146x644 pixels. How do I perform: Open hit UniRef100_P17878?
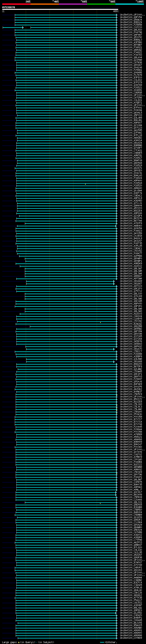pyautogui.click(x=131, y=75)
